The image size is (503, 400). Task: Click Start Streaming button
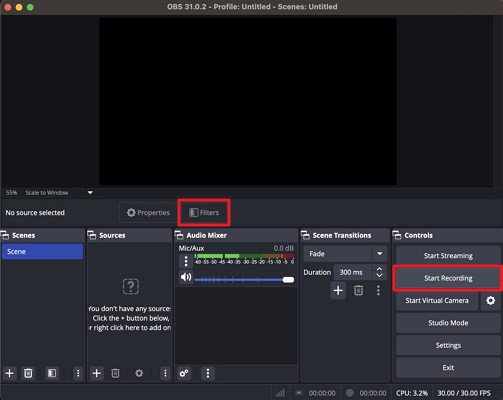pos(448,256)
